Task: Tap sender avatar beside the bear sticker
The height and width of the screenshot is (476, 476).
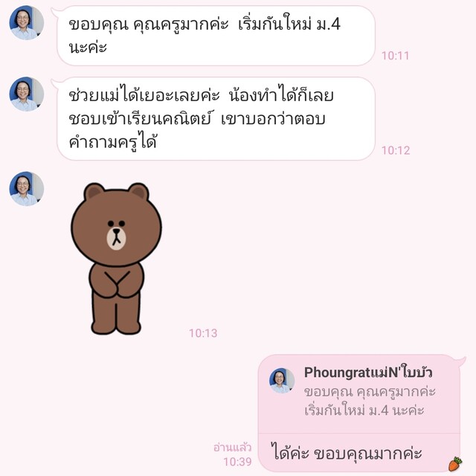Action: coord(27,188)
